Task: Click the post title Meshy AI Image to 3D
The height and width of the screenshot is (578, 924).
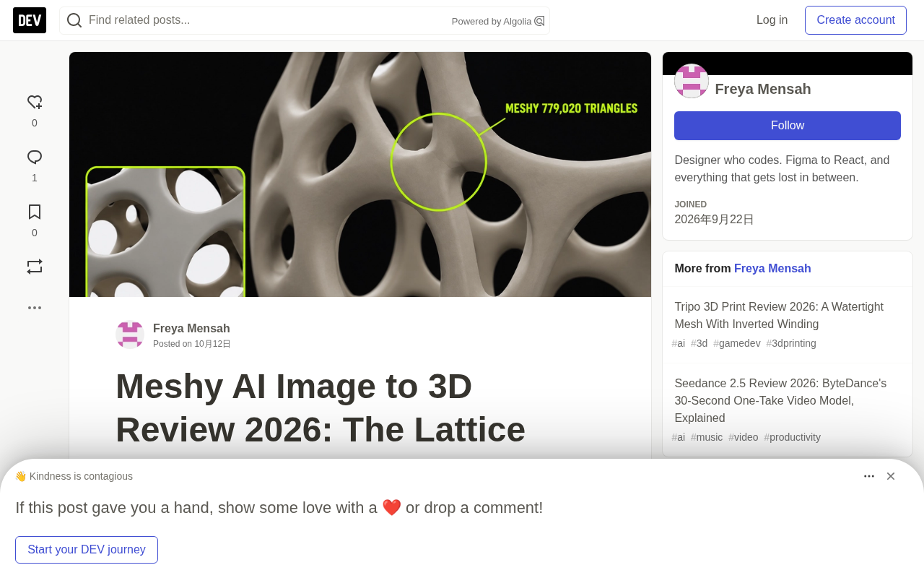Action: (321, 407)
